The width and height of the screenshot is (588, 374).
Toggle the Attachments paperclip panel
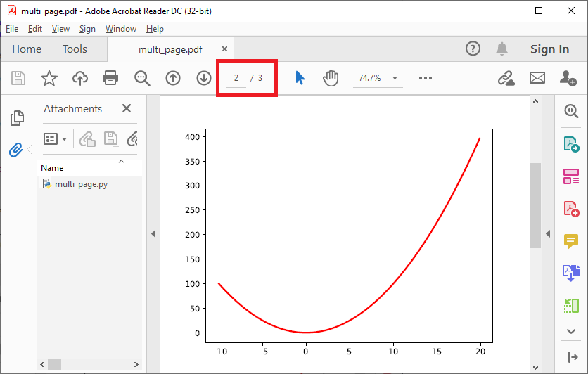16,150
